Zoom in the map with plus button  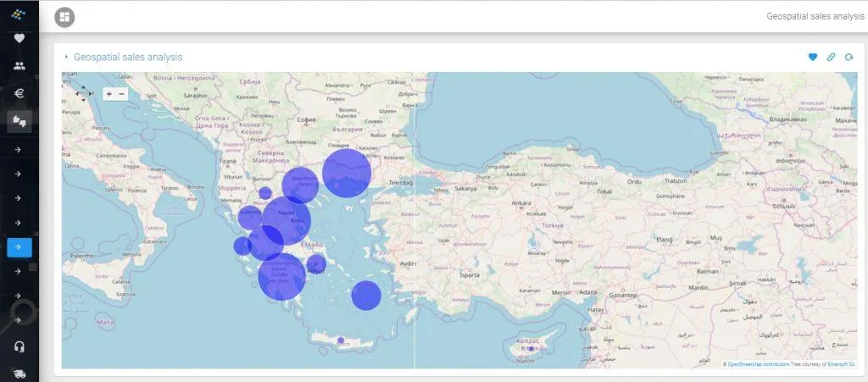pos(109,94)
